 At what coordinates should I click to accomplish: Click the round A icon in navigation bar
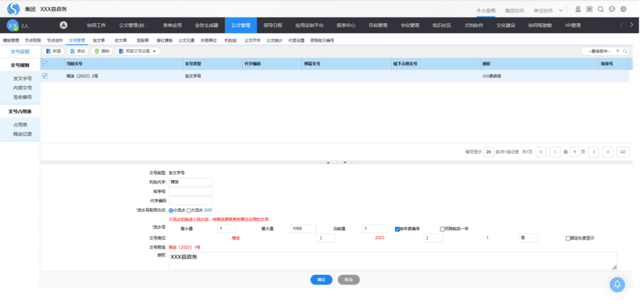(x=63, y=25)
